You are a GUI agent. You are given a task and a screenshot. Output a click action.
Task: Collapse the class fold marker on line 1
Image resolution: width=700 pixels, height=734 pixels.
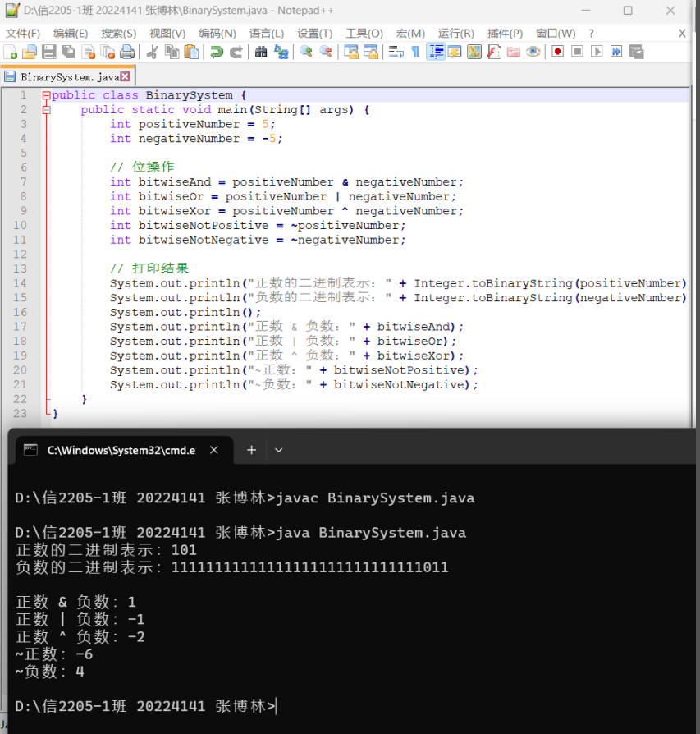pyautogui.click(x=46, y=95)
